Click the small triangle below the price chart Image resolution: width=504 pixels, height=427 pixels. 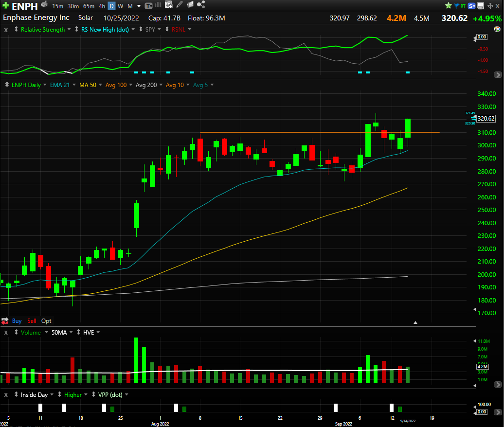(x=415, y=322)
